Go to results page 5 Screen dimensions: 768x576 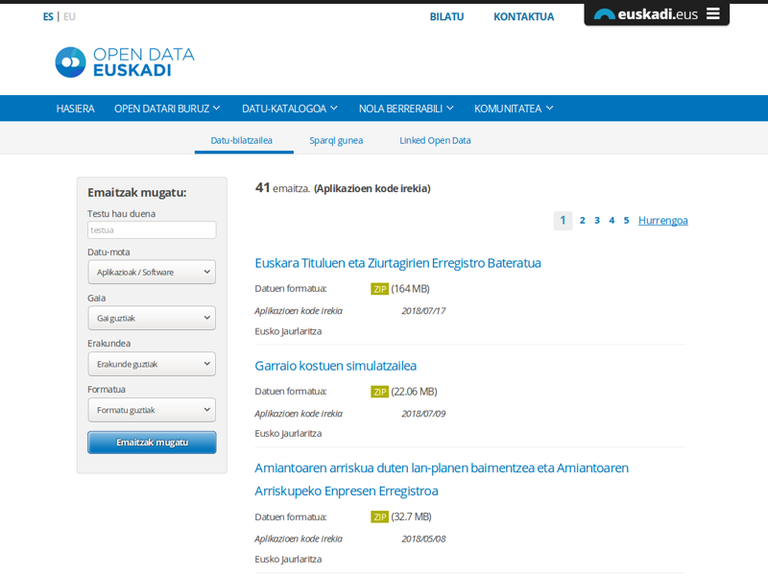(x=626, y=220)
